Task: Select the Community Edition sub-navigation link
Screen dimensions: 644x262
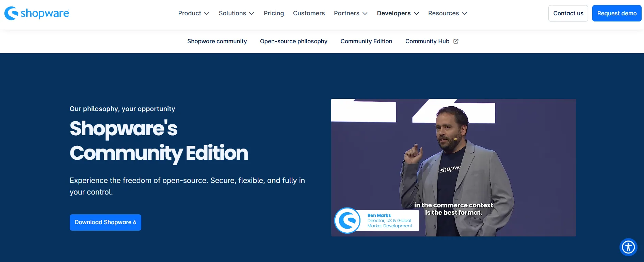Action: tap(366, 41)
